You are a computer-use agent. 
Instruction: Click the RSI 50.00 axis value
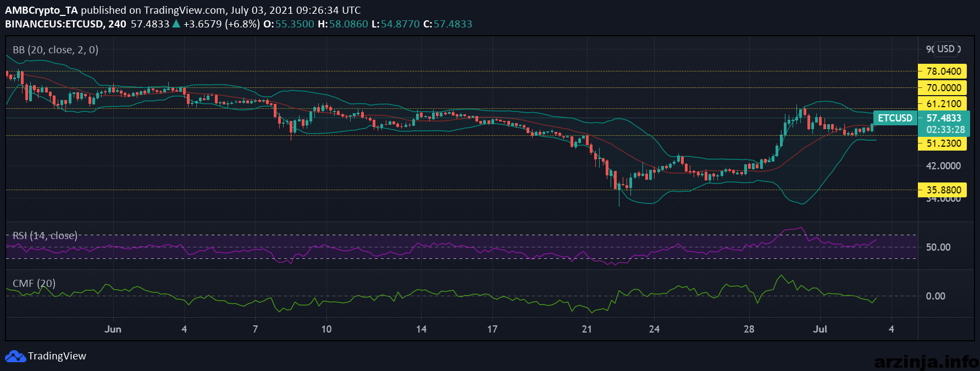[x=938, y=247]
